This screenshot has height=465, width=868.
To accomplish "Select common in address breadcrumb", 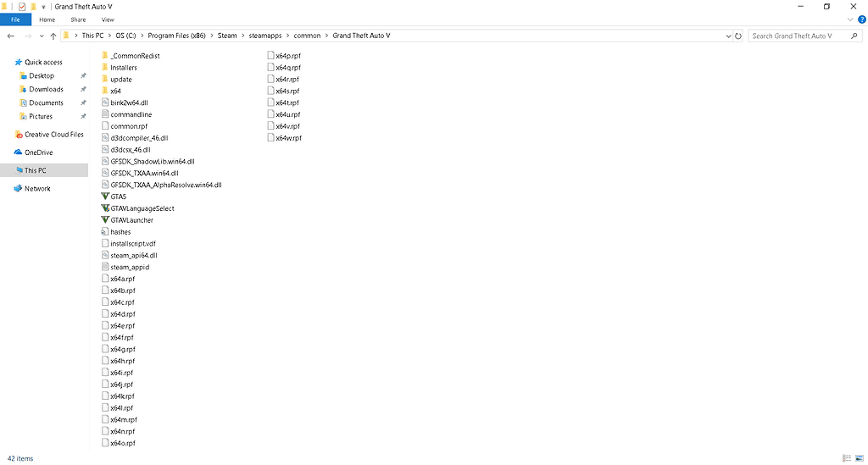I will coord(307,36).
